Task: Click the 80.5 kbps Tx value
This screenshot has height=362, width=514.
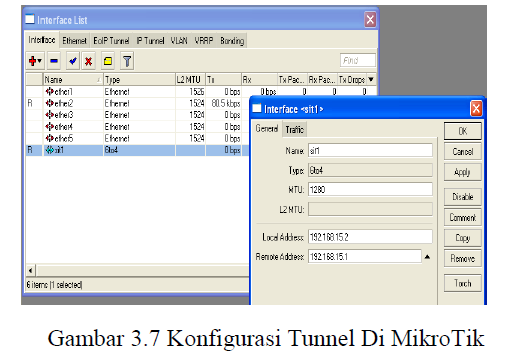Action: 226,103
